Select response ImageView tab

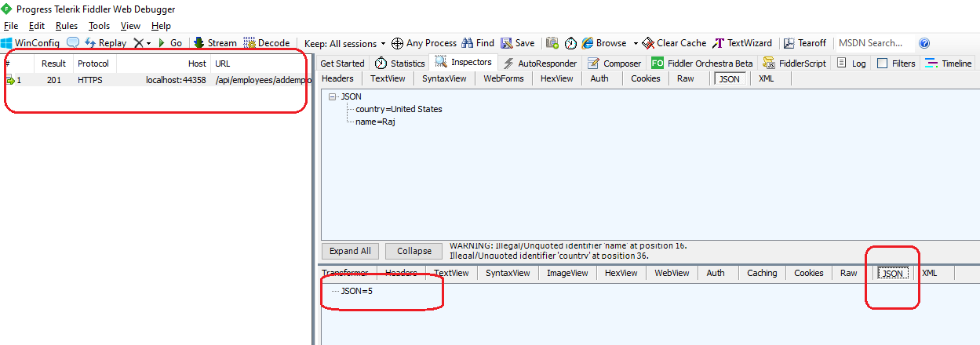tap(567, 273)
